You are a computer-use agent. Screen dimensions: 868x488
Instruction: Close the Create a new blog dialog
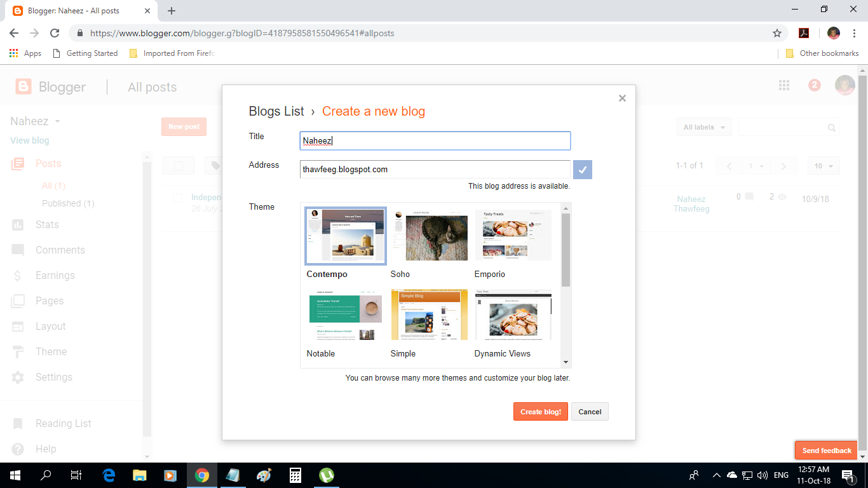click(x=622, y=98)
